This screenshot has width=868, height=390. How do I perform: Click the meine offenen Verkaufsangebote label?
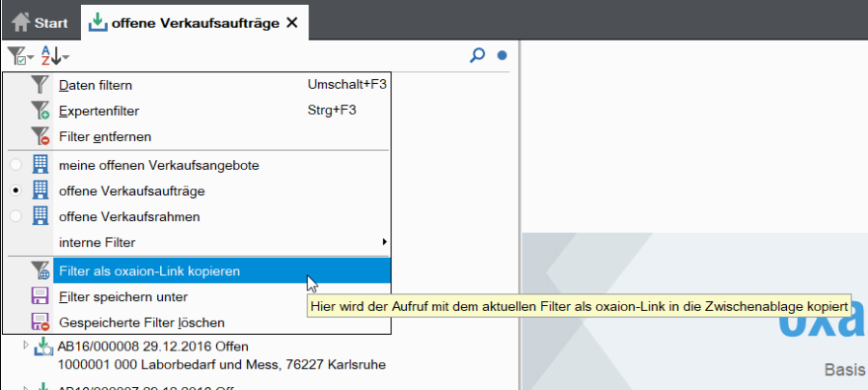point(159,165)
